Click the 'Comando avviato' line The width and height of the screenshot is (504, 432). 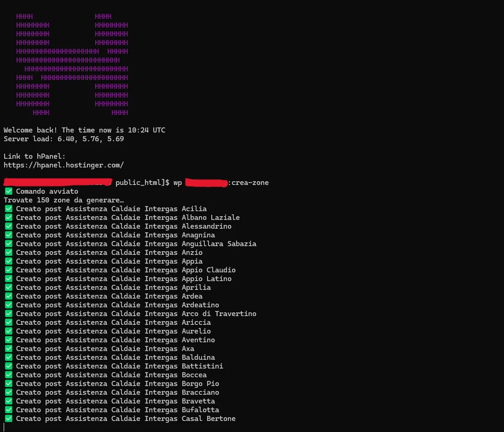point(47,191)
